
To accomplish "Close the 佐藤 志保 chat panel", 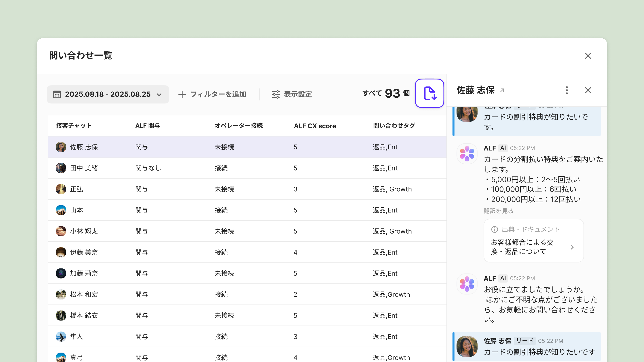I will (588, 90).
